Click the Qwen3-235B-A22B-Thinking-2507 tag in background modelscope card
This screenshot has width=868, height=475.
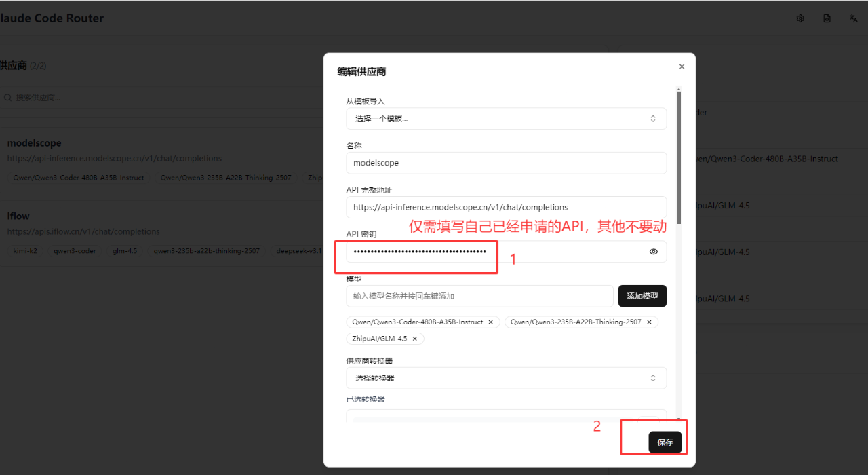[x=226, y=178]
